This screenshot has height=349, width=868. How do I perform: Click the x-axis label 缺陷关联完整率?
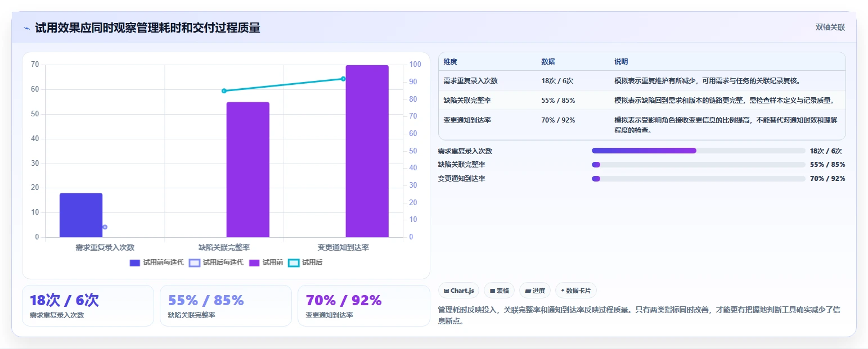[224, 247]
